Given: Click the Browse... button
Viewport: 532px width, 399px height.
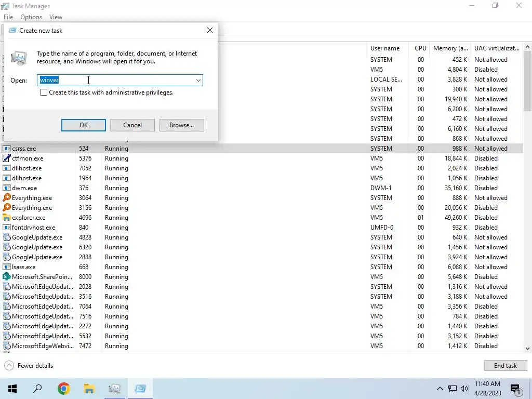Looking at the screenshot, I should click(x=181, y=125).
